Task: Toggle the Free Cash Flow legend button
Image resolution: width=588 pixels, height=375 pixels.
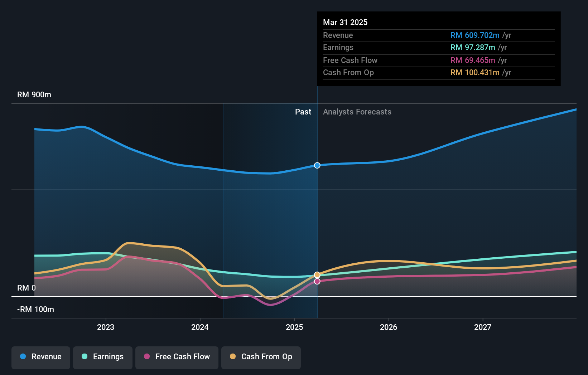Action: tap(177, 357)
